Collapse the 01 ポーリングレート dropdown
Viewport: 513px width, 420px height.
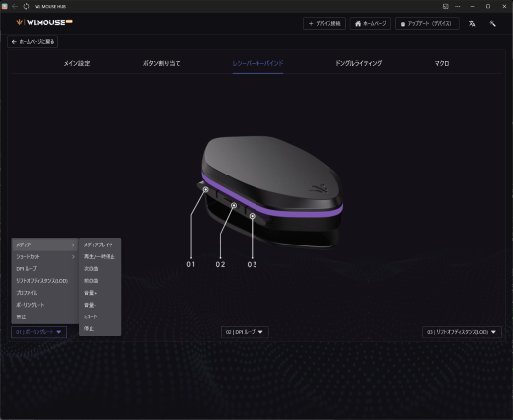(x=38, y=332)
